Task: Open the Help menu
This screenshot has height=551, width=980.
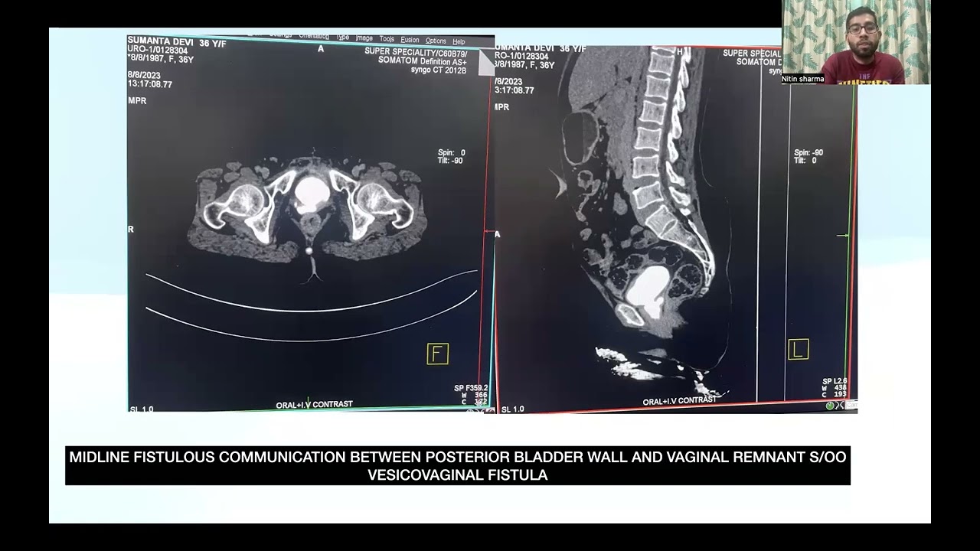Action: 459,41
